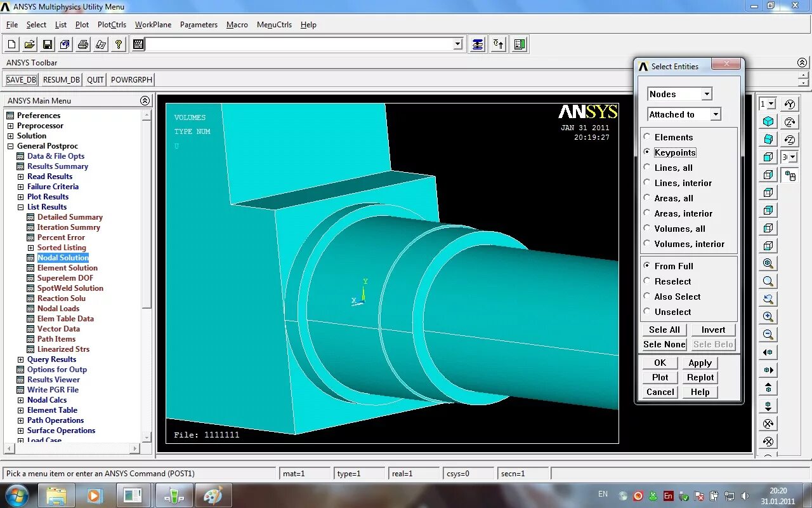This screenshot has width=812, height=508.
Task: Expand the Sorted Listing tree node
Action: pyautogui.click(x=30, y=248)
